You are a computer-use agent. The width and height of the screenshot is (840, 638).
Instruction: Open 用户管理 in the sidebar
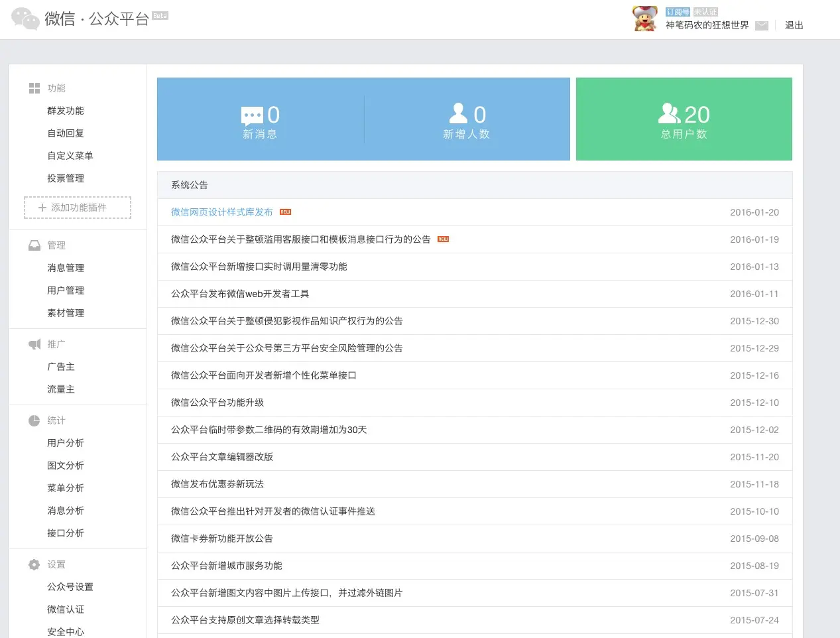click(66, 290)
